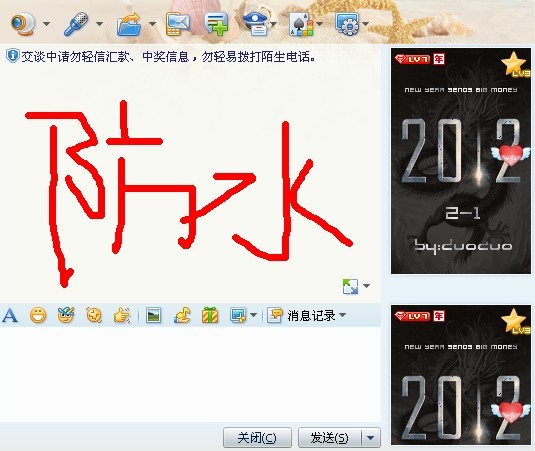Send a gift with gift box icon

(x=209, y=315)
